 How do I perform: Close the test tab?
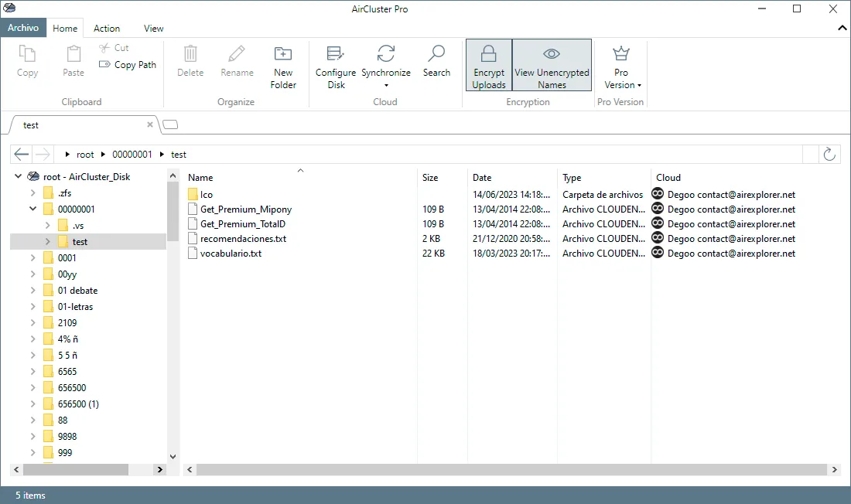point(150,124)
